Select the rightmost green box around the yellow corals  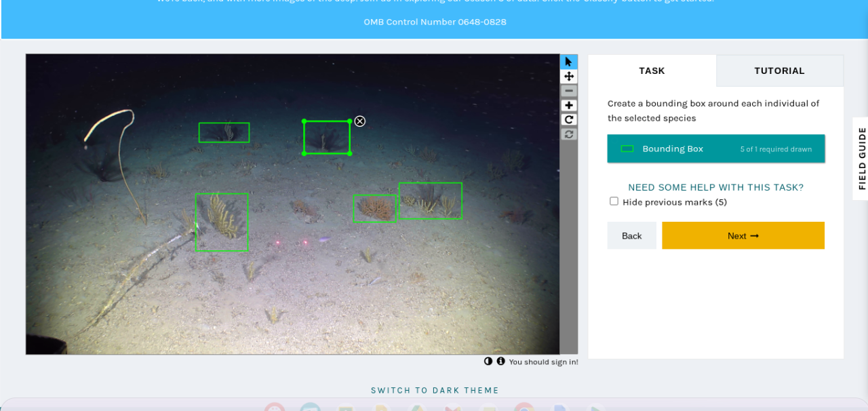[x=430, y=201]
